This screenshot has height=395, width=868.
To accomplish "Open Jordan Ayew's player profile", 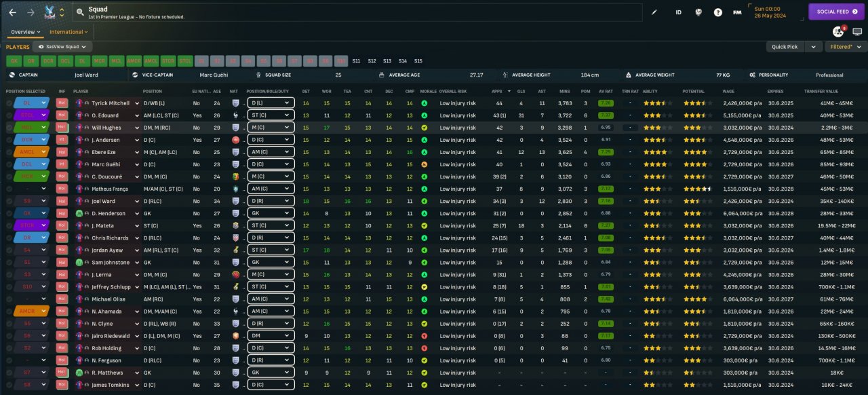I will [x=106, y=250].
